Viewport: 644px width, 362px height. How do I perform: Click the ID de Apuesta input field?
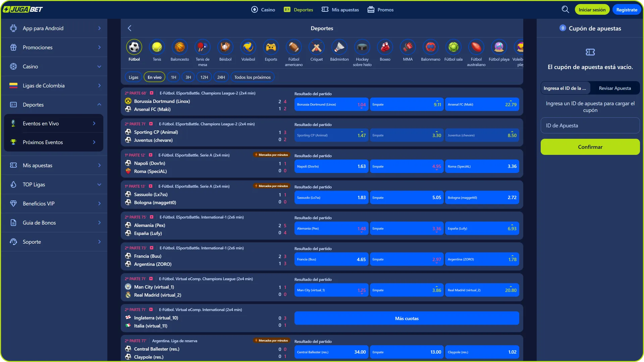click(590, 125)
